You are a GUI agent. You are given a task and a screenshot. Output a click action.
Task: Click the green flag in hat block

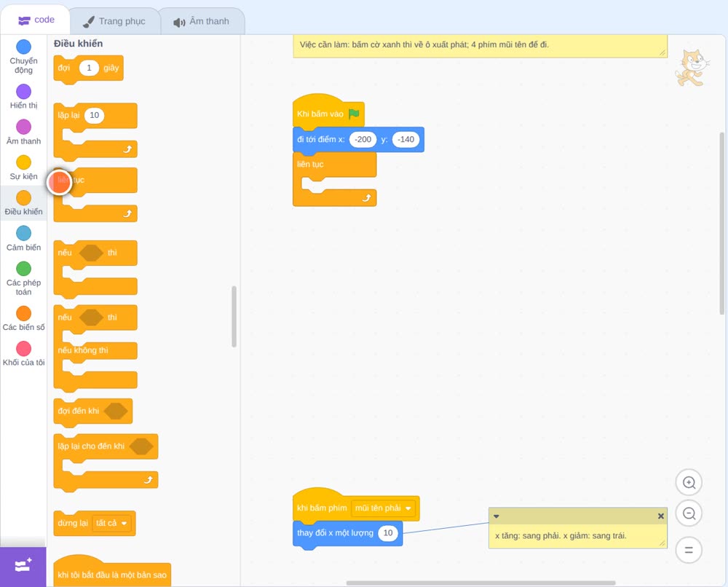355,114
